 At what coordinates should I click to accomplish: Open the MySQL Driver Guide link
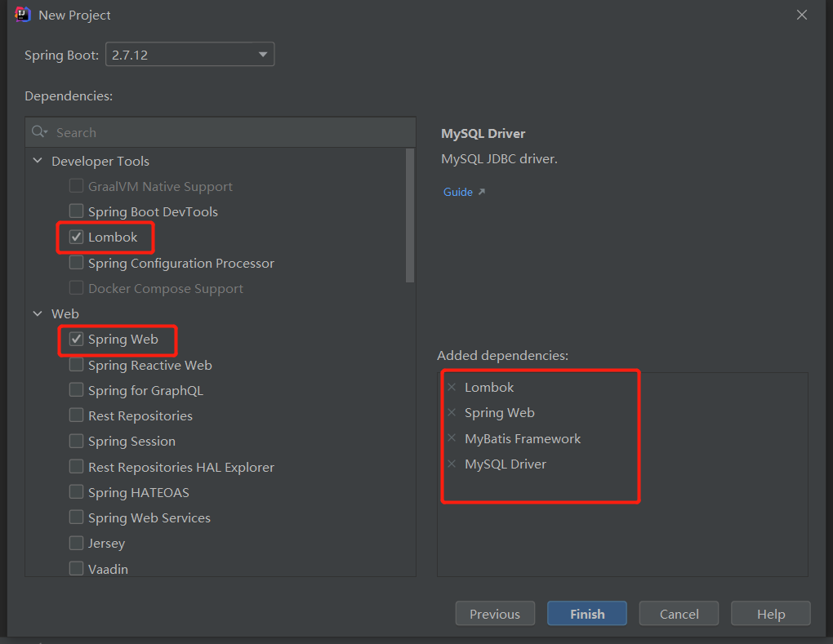(458, 193)
